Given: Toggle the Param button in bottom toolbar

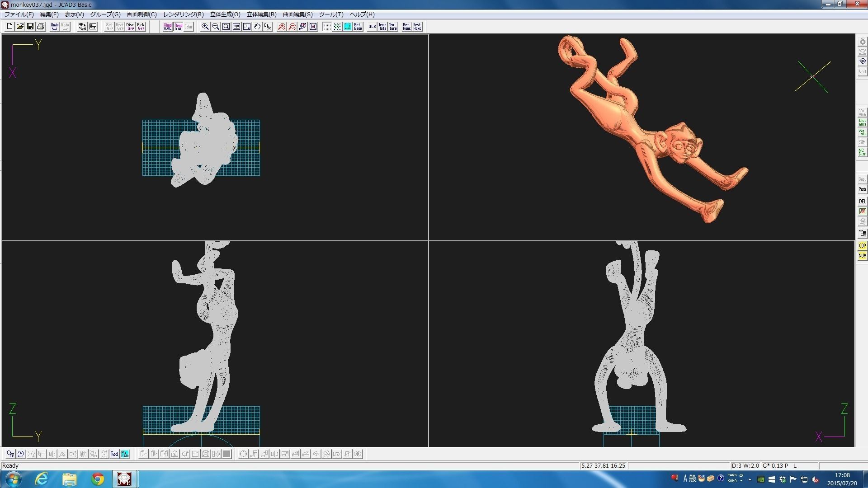Looking at the screenshot, I should point(125,454).
